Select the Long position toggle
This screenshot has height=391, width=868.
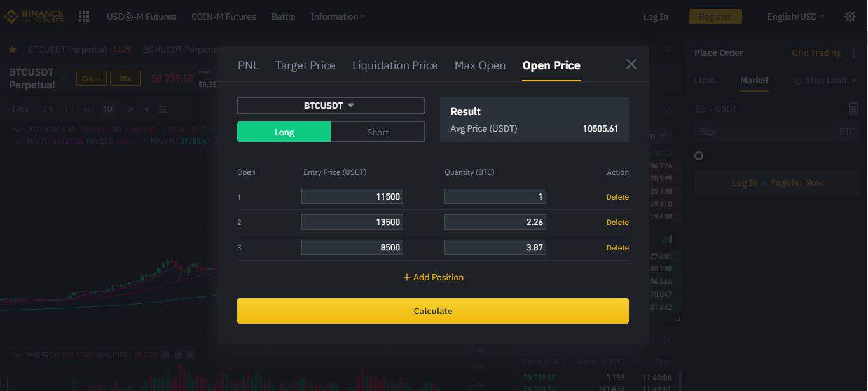click(284, 132)
